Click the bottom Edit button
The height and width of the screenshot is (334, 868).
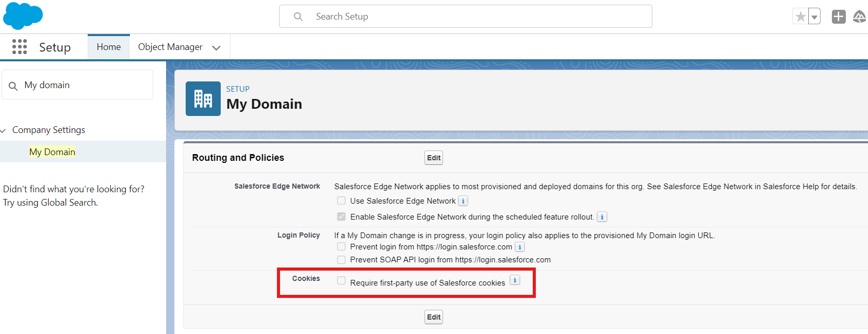coord(434,317)
